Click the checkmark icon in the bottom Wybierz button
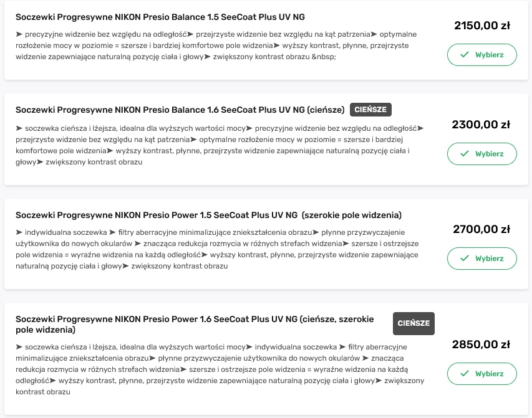This screenshot has height=418, width=532. pos(465,373)
